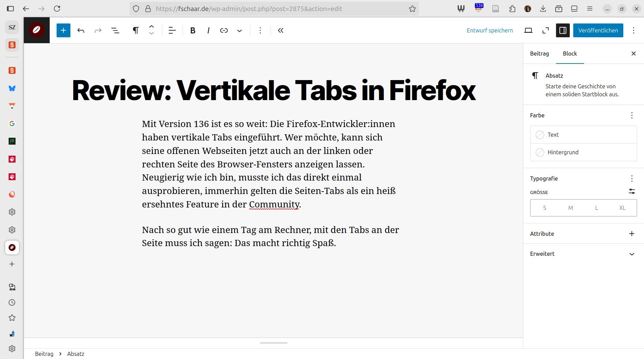Switch to the Beitrag tab
Image resolution: width=644 pixels, height=359 pixels.
tap(539, 54)
